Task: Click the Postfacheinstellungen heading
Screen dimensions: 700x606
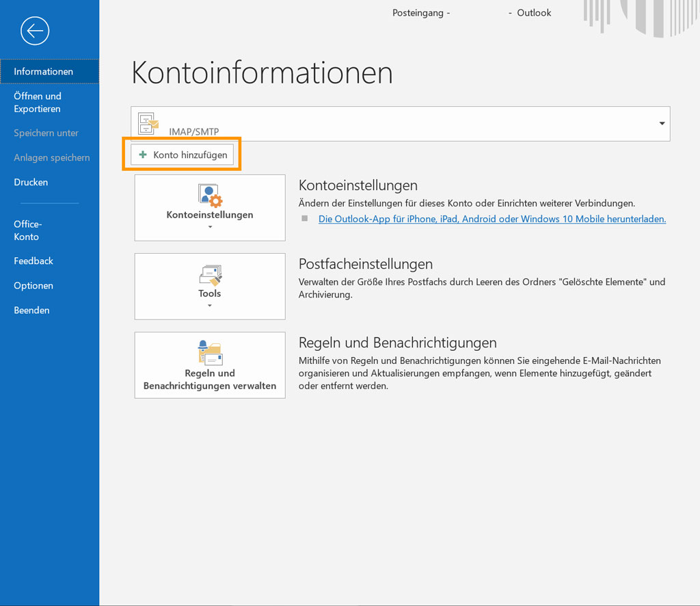Action: click(x=366, y=264)
